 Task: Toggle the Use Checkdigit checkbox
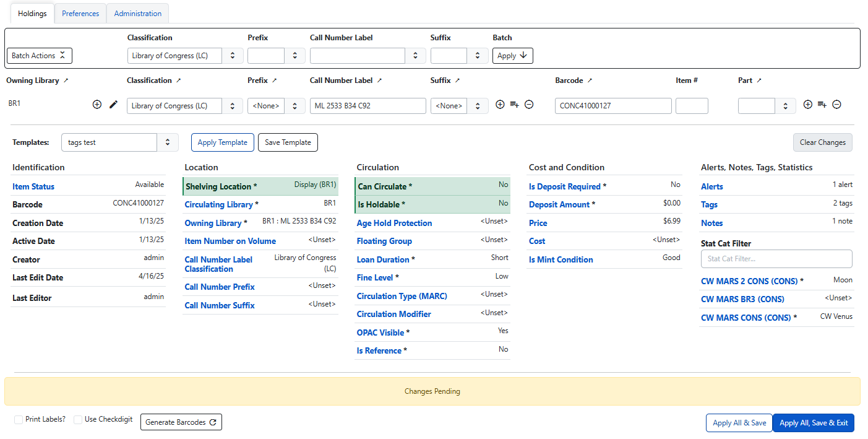pyautogui.click(x=78, y=420)
